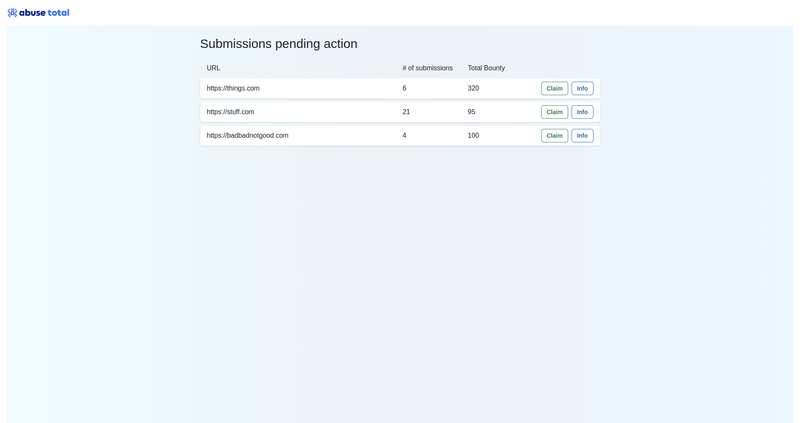800x423 pixels.
Task: Claim the badbadnotgood.com submission
Action: [x=555, y=136]
